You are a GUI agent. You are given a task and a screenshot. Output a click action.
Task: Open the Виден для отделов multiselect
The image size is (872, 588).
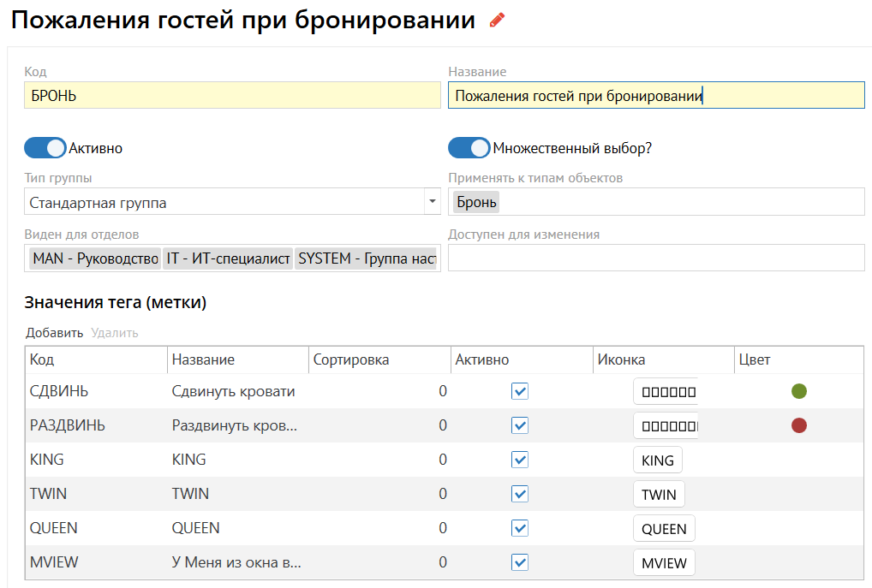pos(232,258)
